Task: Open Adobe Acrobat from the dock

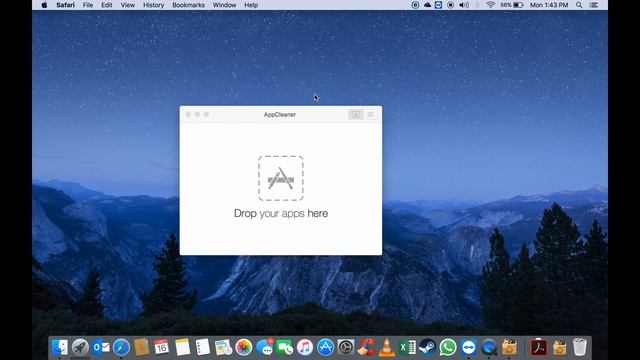Action: pyautogui.click(x=539, y=347)
